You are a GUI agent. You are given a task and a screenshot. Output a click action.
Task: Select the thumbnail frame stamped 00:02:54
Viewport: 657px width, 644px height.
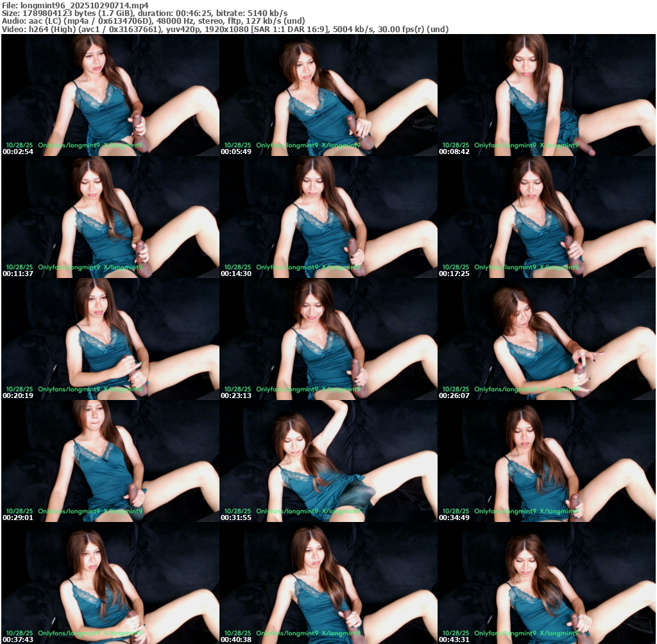pos(110,95)
